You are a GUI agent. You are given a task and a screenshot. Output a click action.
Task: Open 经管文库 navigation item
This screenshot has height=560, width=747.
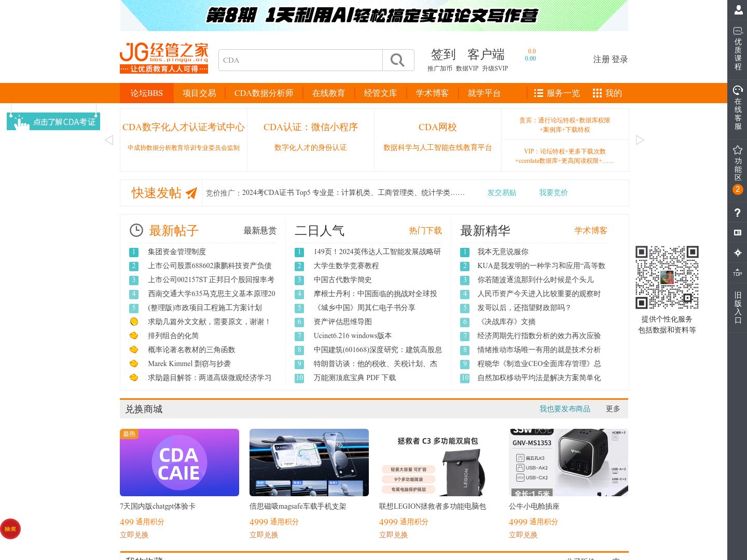380,93
